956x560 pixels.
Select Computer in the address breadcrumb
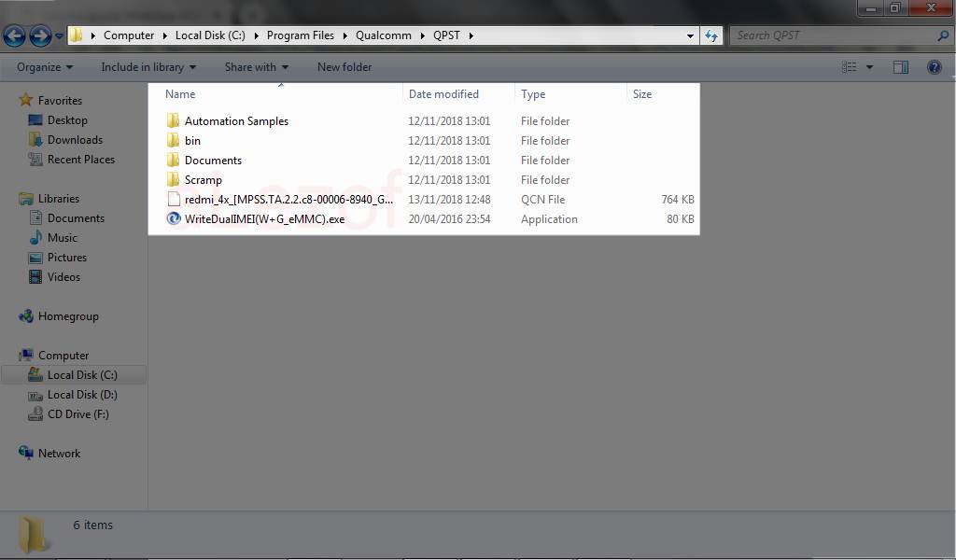[129, 35]
